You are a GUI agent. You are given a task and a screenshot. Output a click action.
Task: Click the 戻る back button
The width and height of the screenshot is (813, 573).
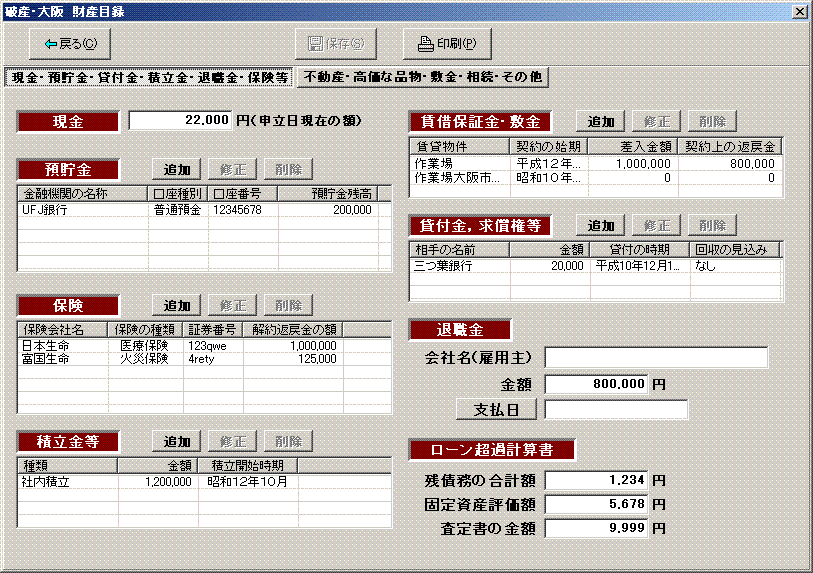click(70, 43)
